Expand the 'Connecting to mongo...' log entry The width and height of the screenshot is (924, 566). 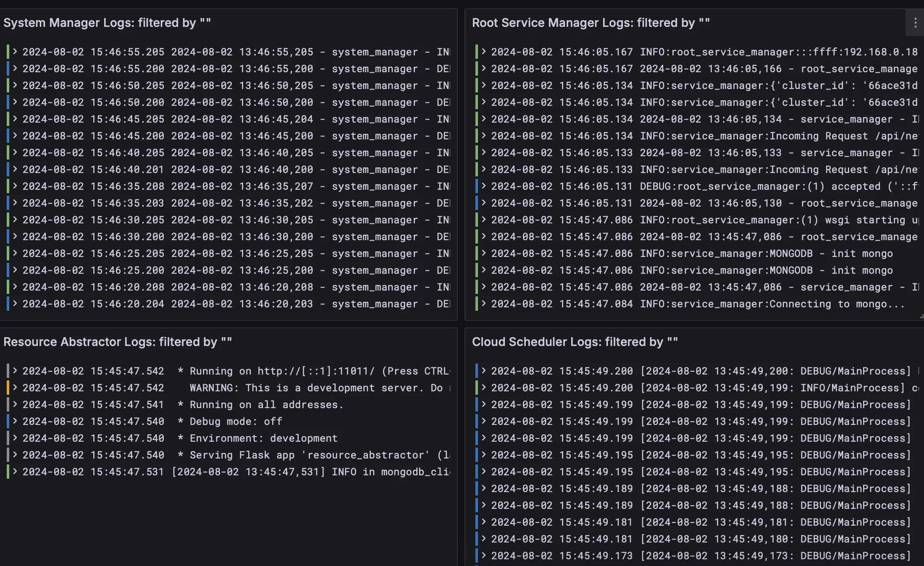[484, 304]
